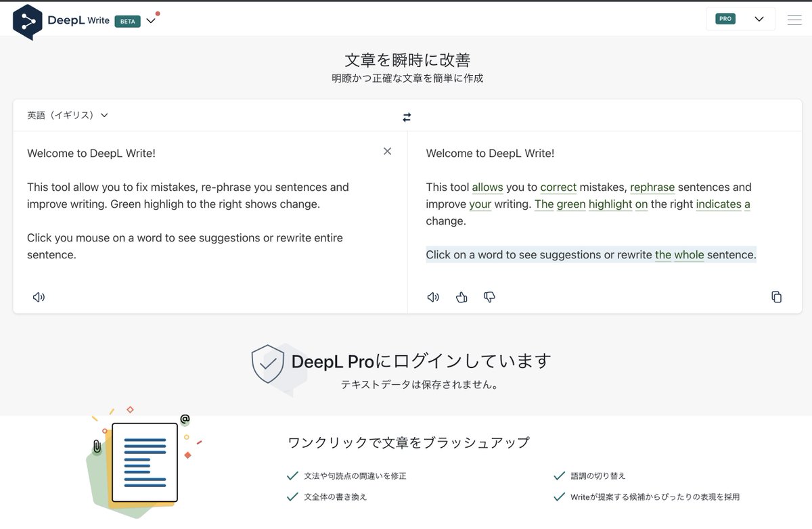Screen dimensions: 812x529
Task: Clear source text with the X icon
Action: tap(387, 151)
